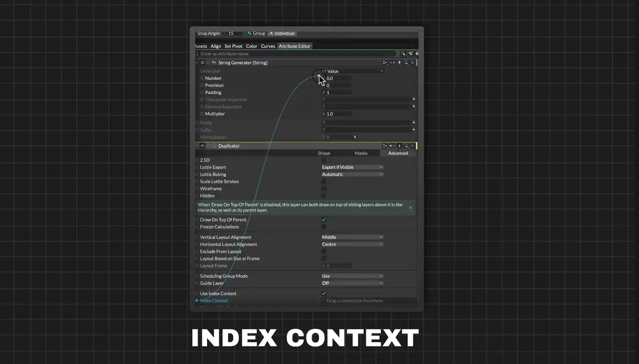Uncheck Draw On Top Of Parent
The height and width of the screenshot is (364, 639).
tap(324, 219)
